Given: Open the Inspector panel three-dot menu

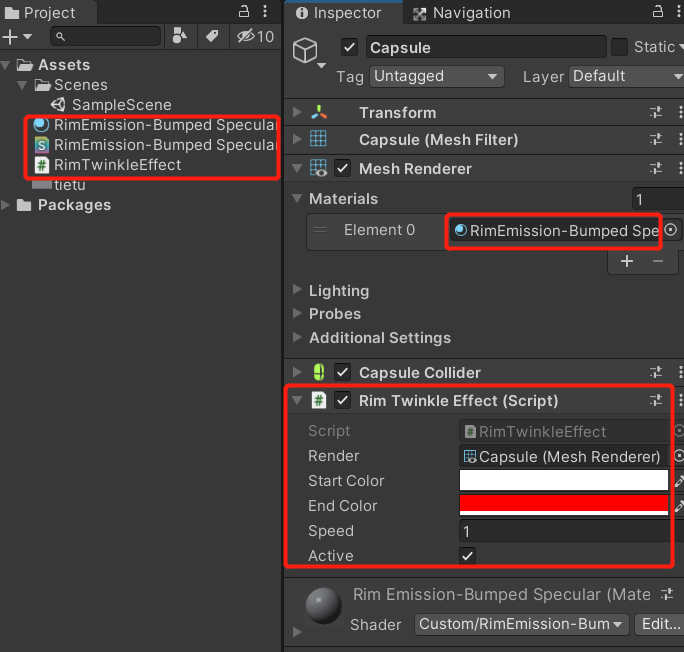Looking at the screenshot, I should (671, 11).
